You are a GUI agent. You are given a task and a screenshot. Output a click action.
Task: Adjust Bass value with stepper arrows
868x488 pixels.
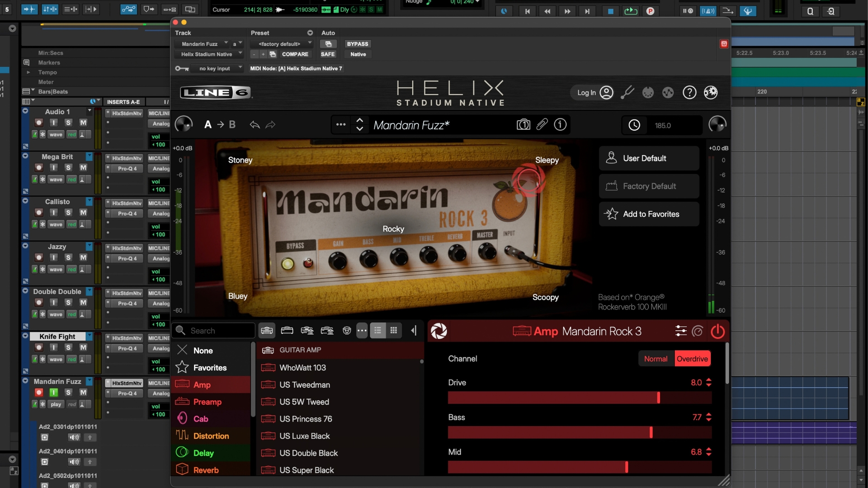pos(708,418)
